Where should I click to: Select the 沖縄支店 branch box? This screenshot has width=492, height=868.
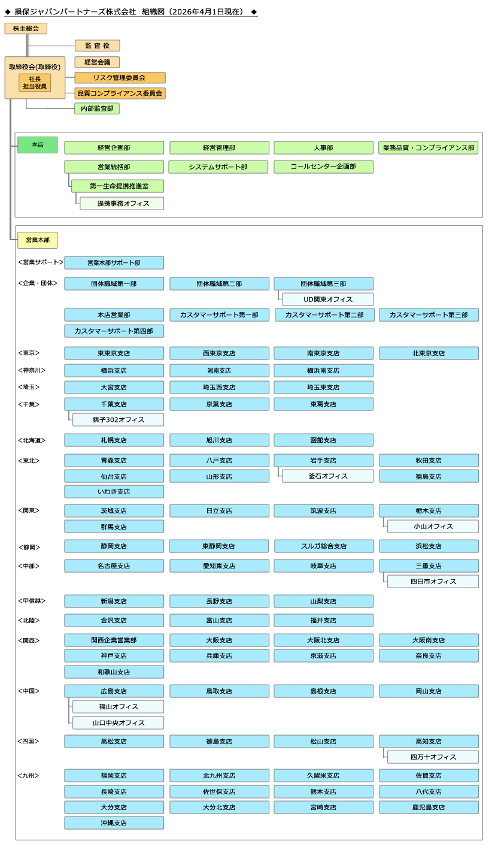click(114, 823)
